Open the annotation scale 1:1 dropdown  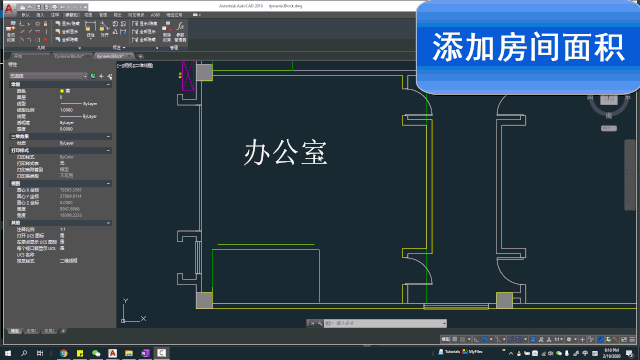pos(558,339)
